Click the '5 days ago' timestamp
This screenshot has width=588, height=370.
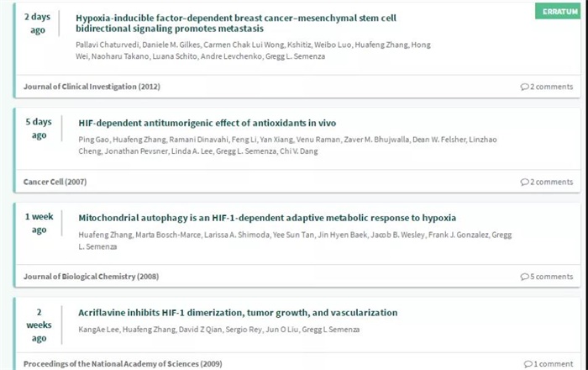pos(39,128)
